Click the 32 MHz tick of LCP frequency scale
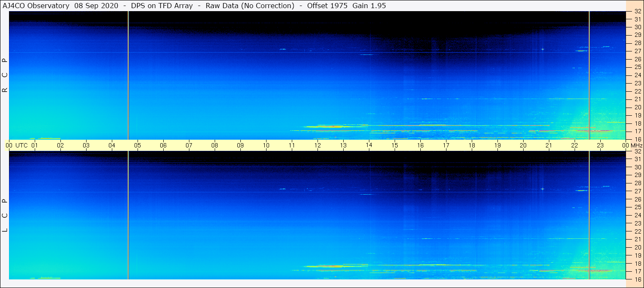The height and width of the screenshot is (288, 644). click(x=637, y=151)
